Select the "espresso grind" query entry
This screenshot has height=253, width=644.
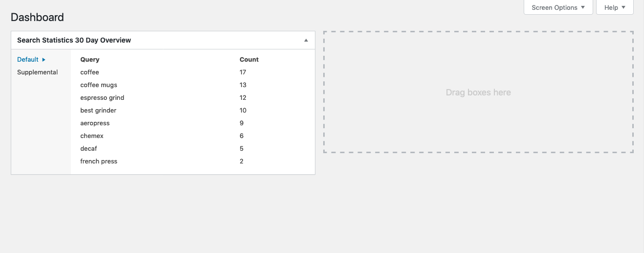pos(102,98)
